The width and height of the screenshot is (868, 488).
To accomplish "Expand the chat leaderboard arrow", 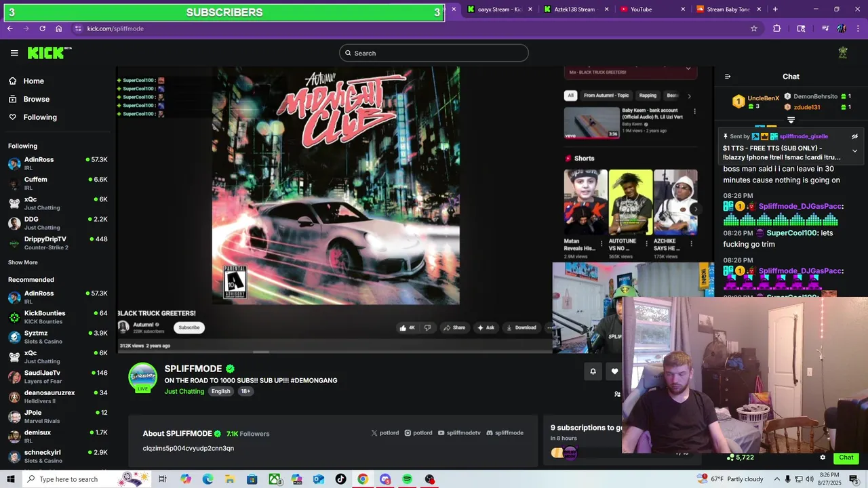I will [x=791, y=120].
